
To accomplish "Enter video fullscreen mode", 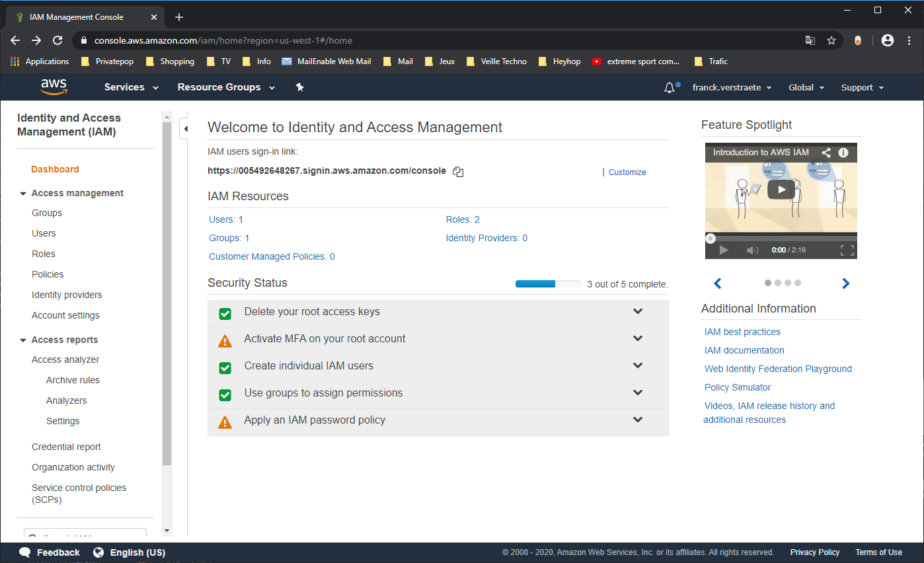I will (x=847, y=250).
